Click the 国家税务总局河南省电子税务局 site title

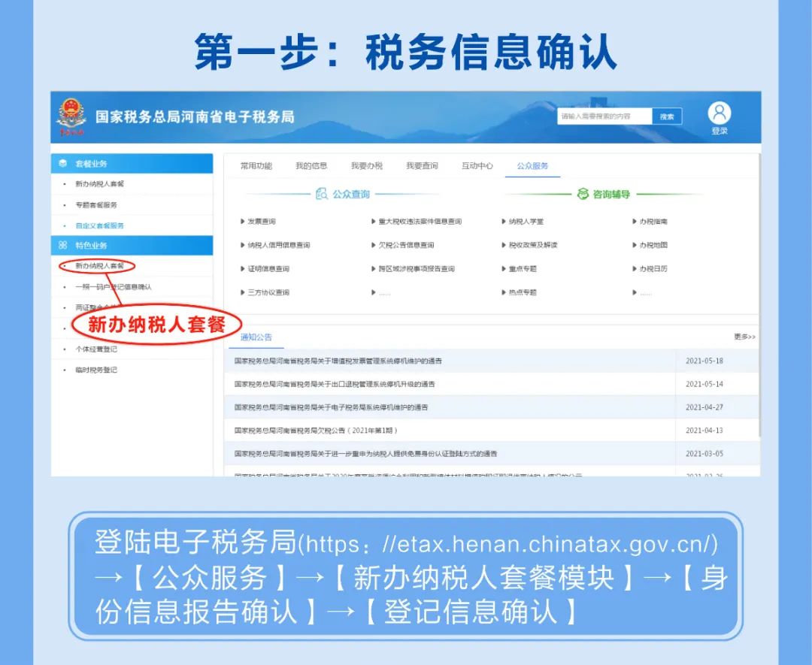coord(195,117)
